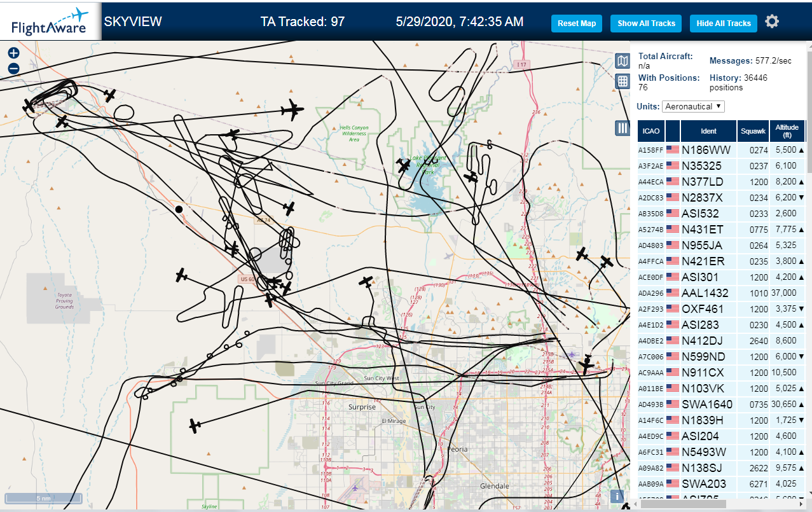812x512 pixels.
Task: Toggle the sidebar columns icon
Action: [623, 128]
